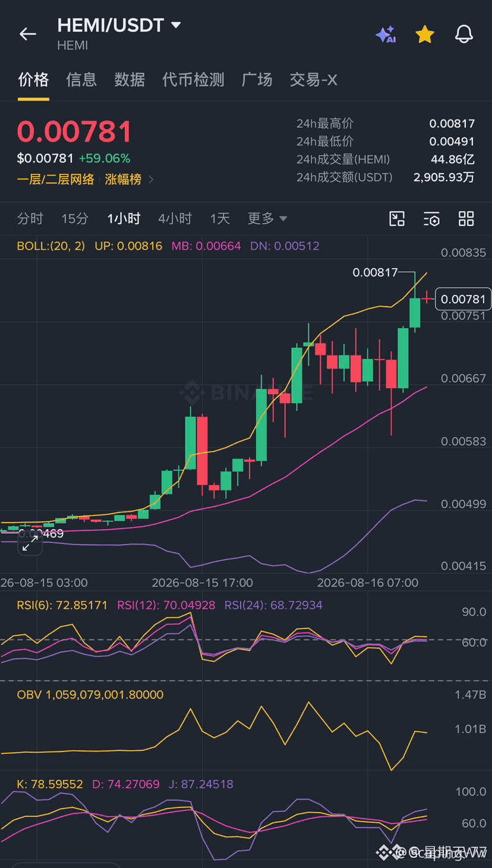Open the 广场 tab
492x868 pixels.
pos(257,80)
